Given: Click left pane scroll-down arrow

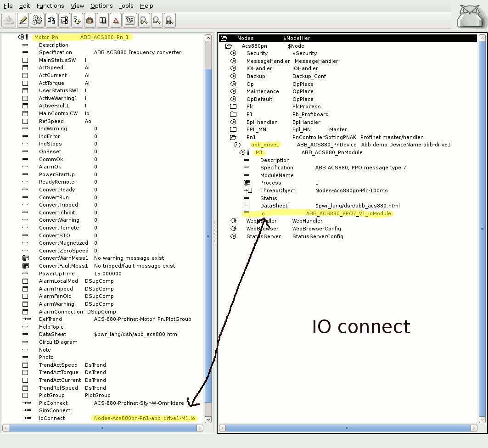Looking at the screenshot, I should [x=208, y=420].
